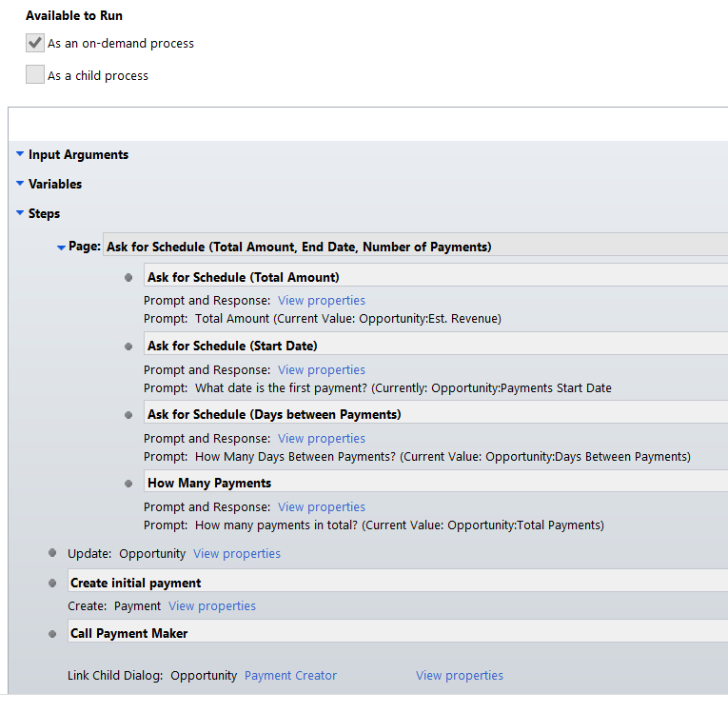Viewport: 728px width, 713px height.
Task: Edit the 'How Many Payments' step name field
Action: [x=435, y=483]
